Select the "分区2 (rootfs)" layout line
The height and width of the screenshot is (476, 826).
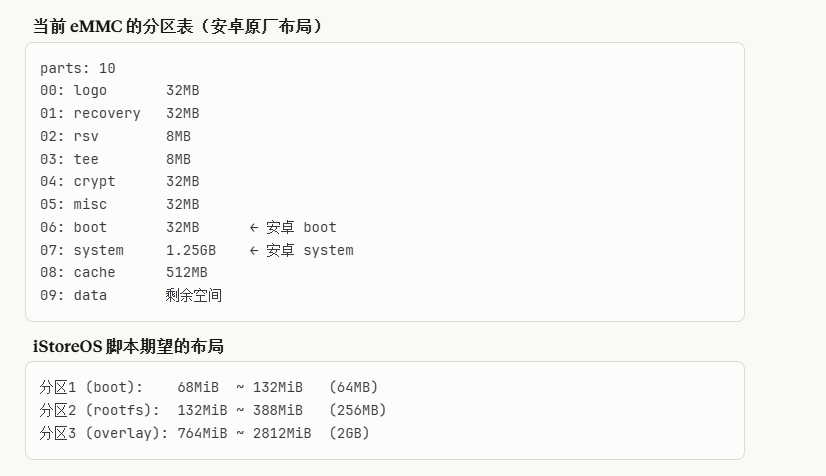pos(213,409)
